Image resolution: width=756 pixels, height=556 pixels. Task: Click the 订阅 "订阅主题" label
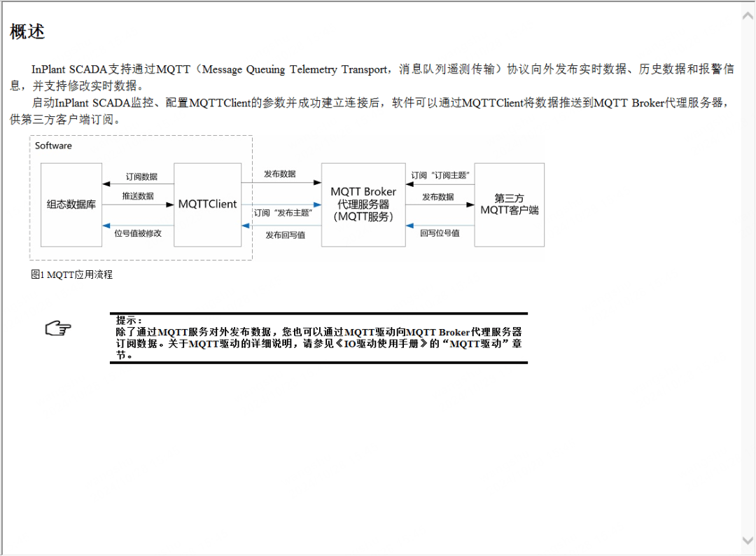pyautogui.click(x=440, y=176)
